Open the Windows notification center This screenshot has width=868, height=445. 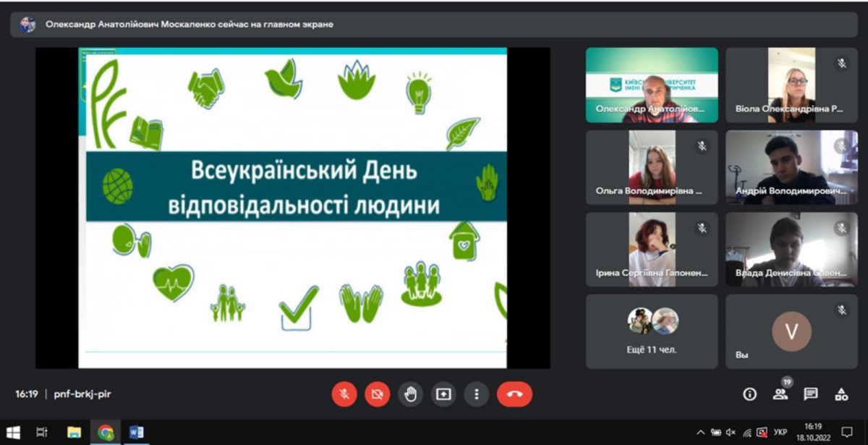tap(847, 432)
